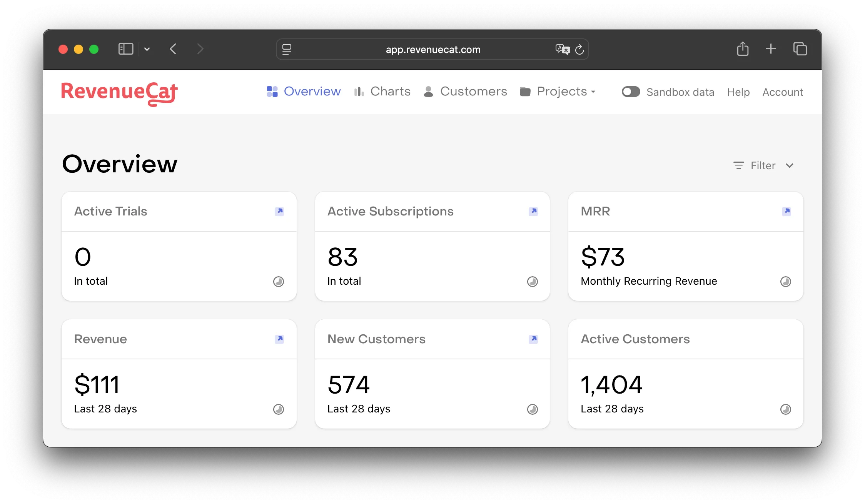
Task: Click the RevenueCat logo
Action: 119,93
